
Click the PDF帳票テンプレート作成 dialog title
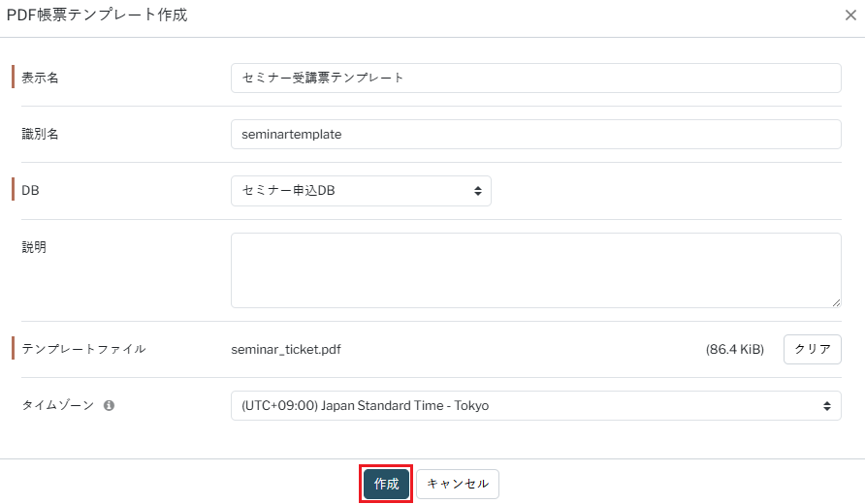97,16
